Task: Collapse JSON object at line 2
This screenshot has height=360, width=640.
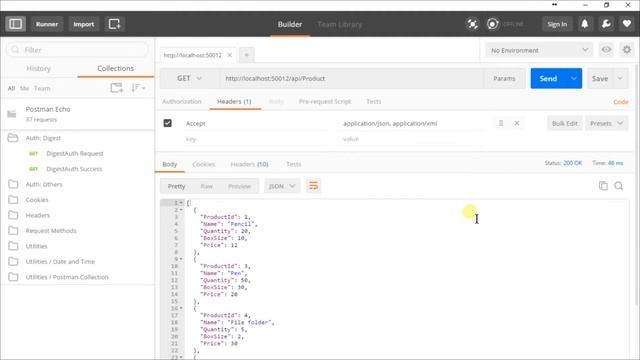Action: point(181,210)
